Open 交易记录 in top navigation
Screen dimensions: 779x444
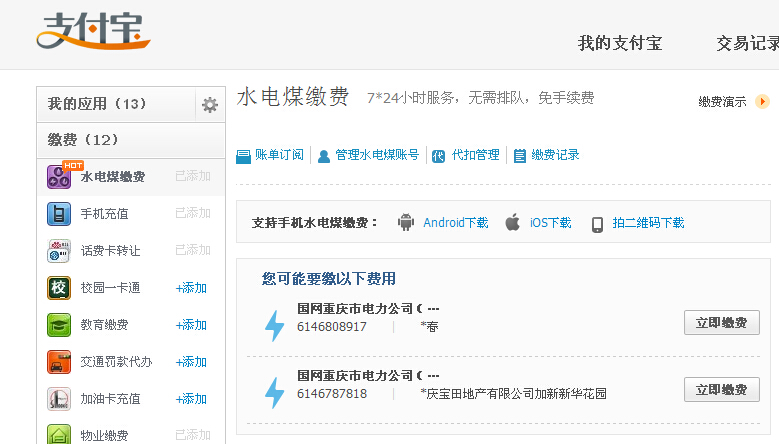point(747,43)
